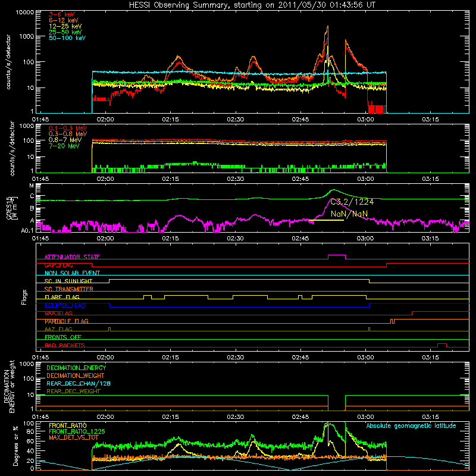The image size is (476, 476).
Task: Click the Absolute geomagnetic latitude label
Action: coord(411,426)
